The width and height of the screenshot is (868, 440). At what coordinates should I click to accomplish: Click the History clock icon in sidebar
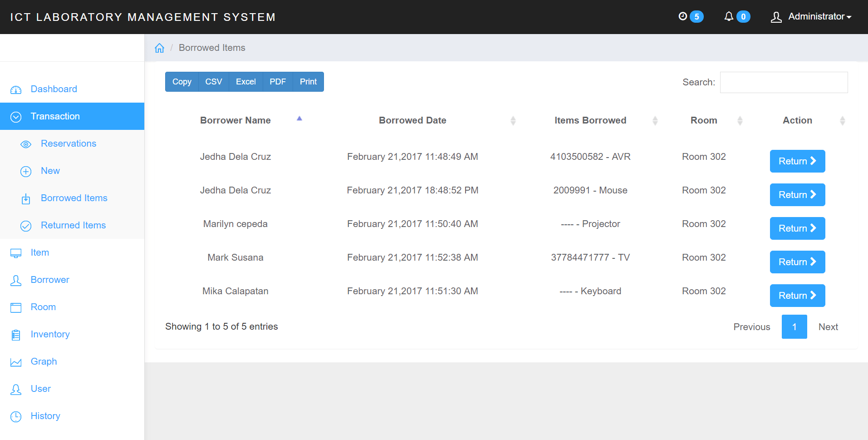pyautogui.click(x=16, y=416)
